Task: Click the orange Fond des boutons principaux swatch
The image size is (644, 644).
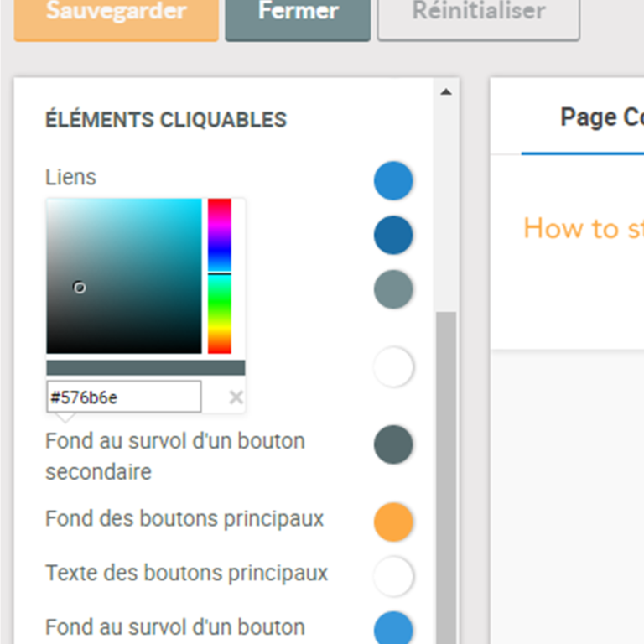Action: tap(393, 522)
